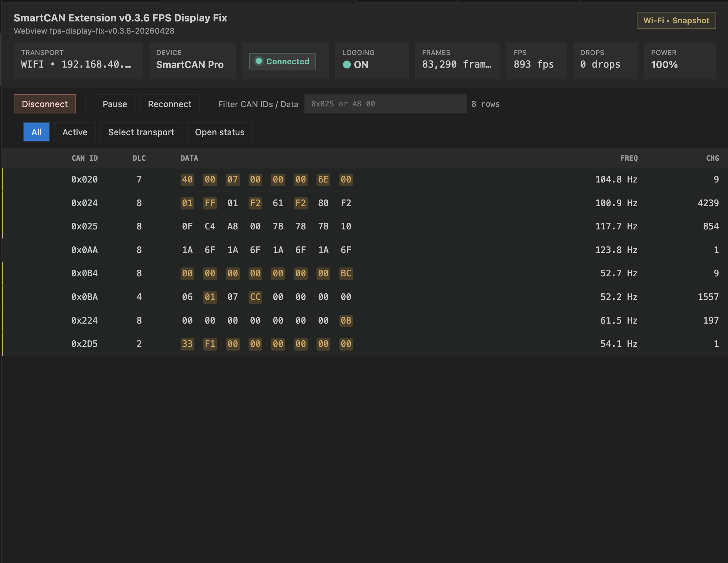Sort by the FREQ column header

click(x=629, y=158)
